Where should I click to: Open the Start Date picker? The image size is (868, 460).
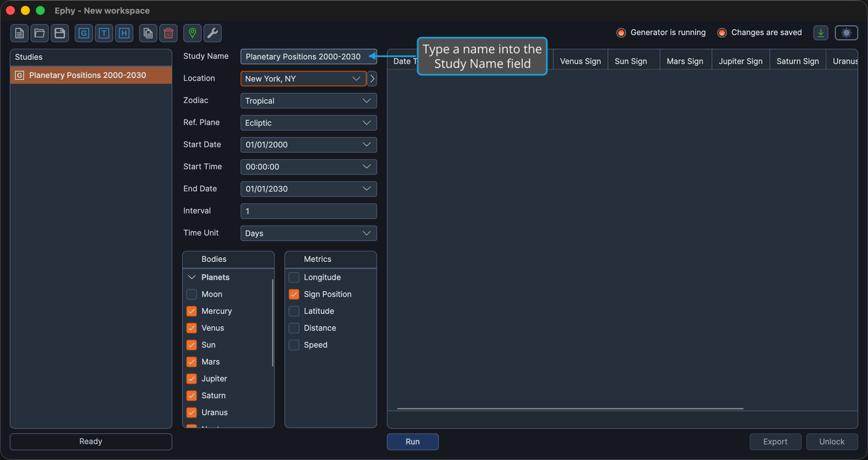pyautogui.click(x=308, y=145)
